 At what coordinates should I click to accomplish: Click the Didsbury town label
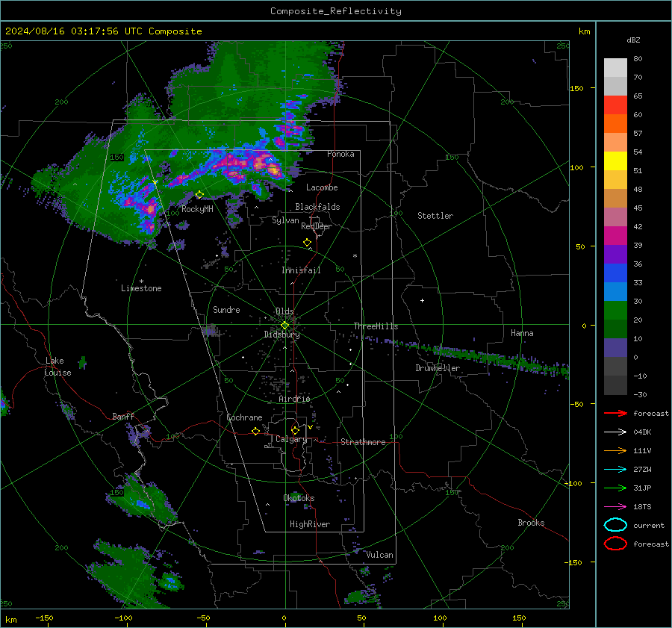(281, 335)
